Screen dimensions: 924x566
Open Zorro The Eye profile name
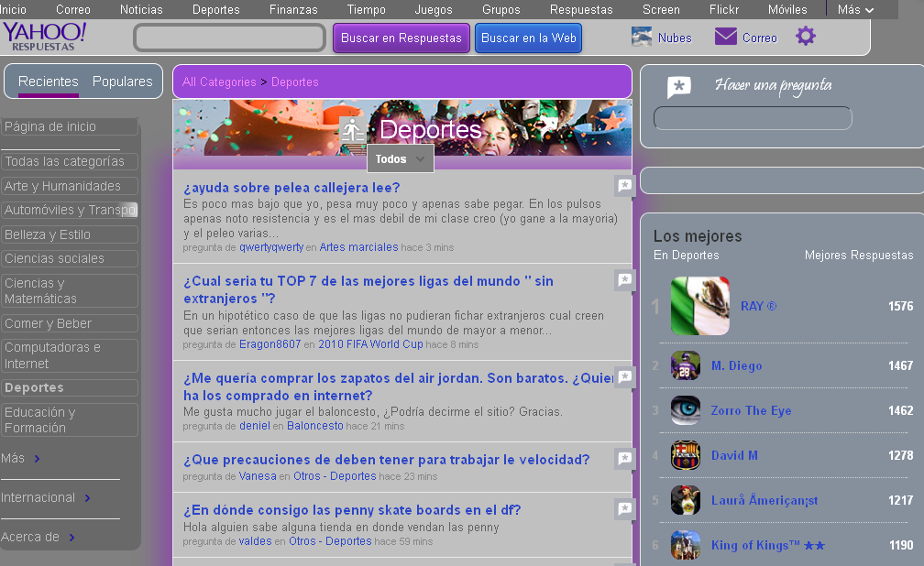tap(751, 410)
